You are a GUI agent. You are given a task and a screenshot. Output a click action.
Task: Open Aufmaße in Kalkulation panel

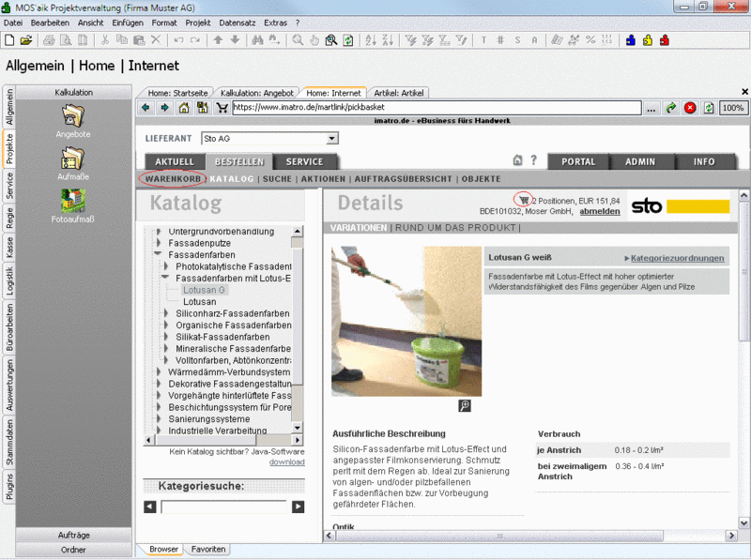73,164
